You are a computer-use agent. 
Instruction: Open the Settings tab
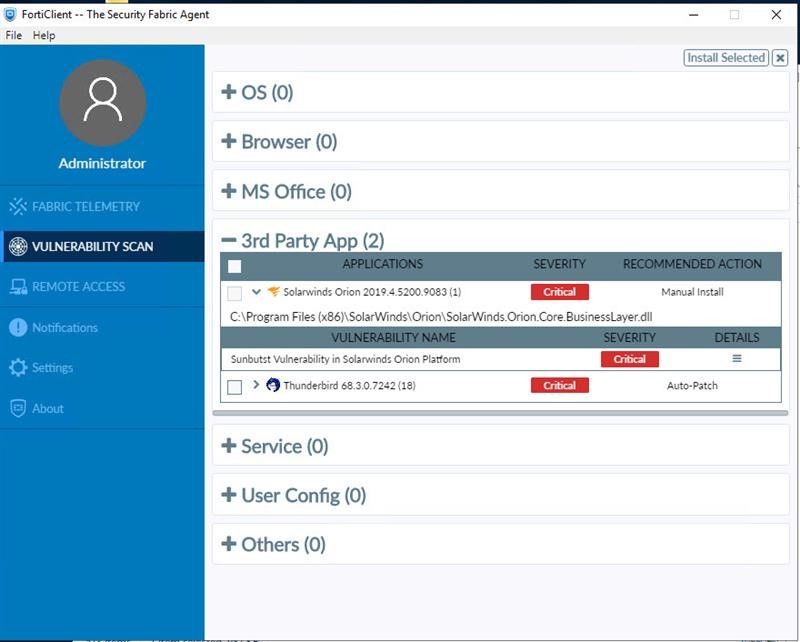coord(102,367)
